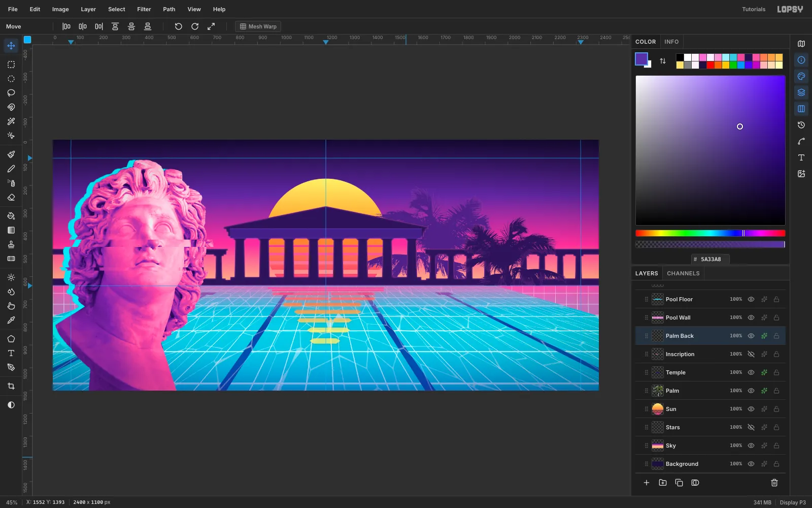Open the Filter menu

144,9
